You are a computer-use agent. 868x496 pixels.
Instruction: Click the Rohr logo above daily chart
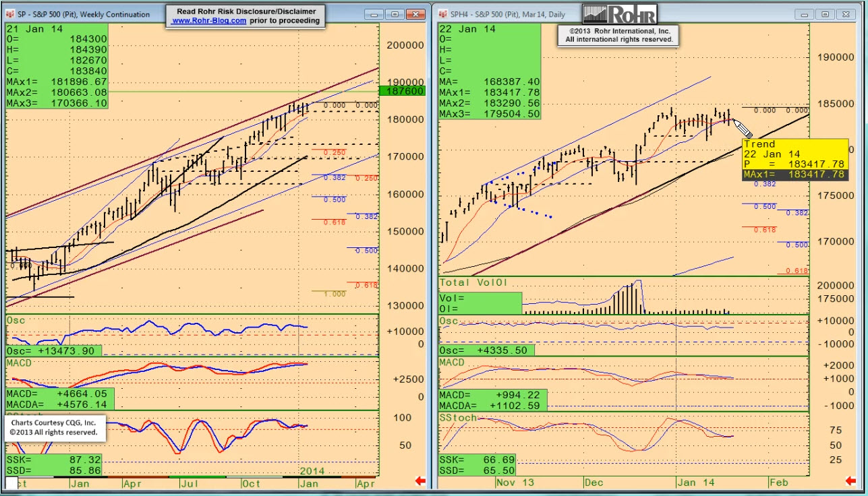tap(619, 13)
